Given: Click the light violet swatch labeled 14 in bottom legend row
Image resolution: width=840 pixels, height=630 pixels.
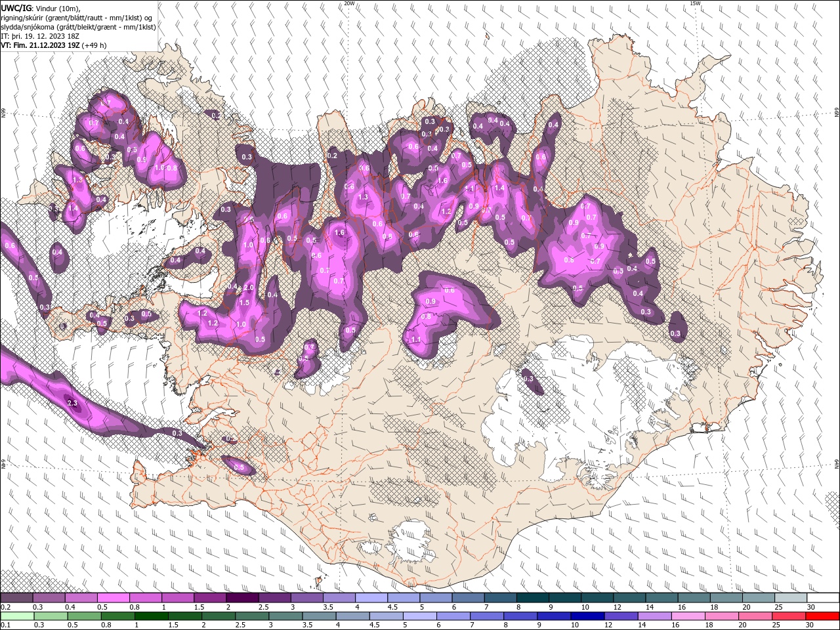Looking at the screenshot, I should 654,616.
